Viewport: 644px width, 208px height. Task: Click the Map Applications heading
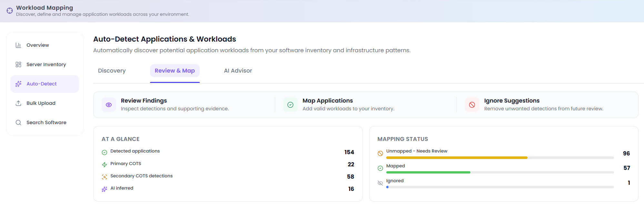[328, 101]
